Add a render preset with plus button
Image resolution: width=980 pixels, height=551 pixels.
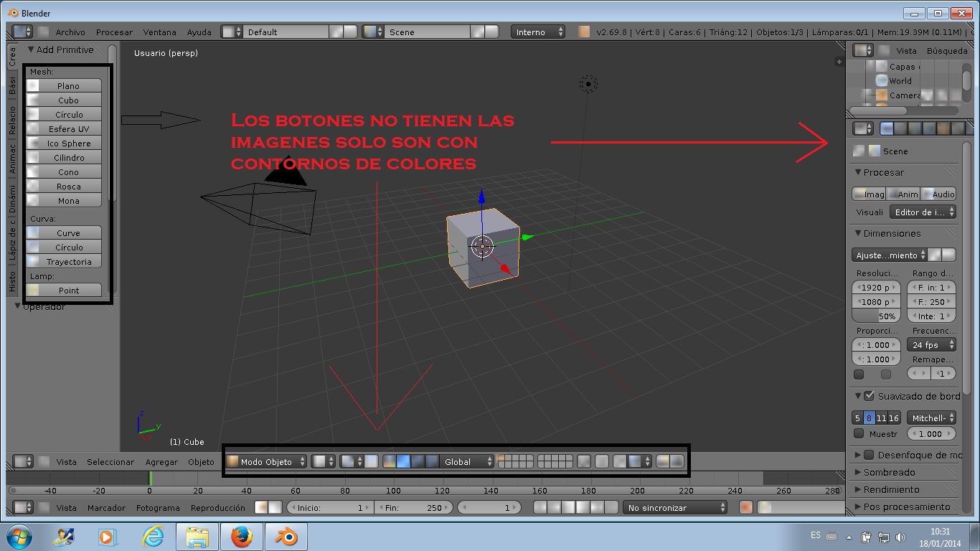(934, 255)
